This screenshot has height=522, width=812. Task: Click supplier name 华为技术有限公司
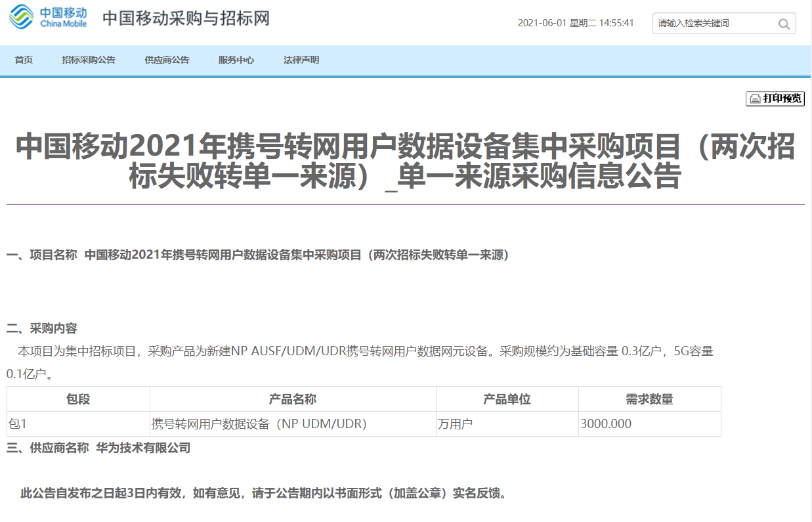(x=143, y=448)
